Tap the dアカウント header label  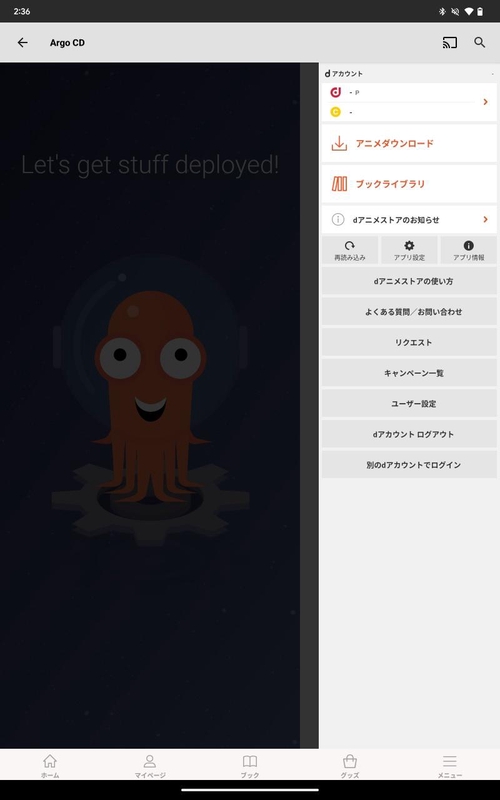344,73
